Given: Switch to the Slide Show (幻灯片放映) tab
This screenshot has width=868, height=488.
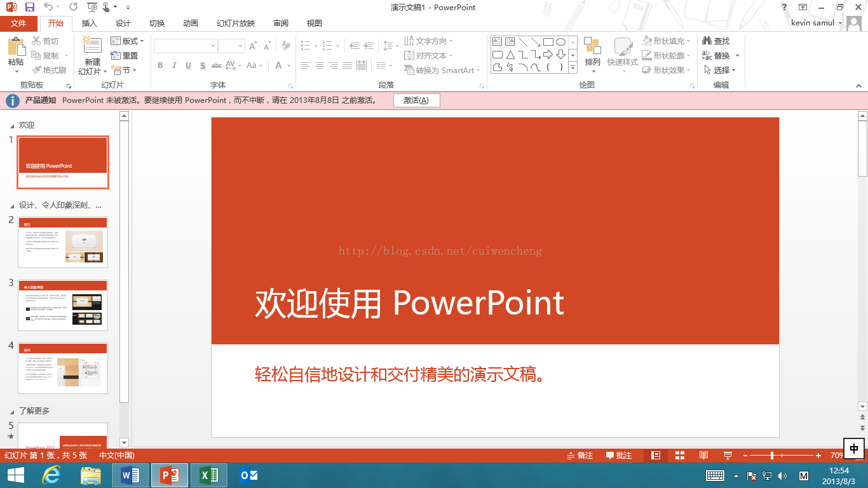Looking at the screenshot, I should (x=236, y=24).
